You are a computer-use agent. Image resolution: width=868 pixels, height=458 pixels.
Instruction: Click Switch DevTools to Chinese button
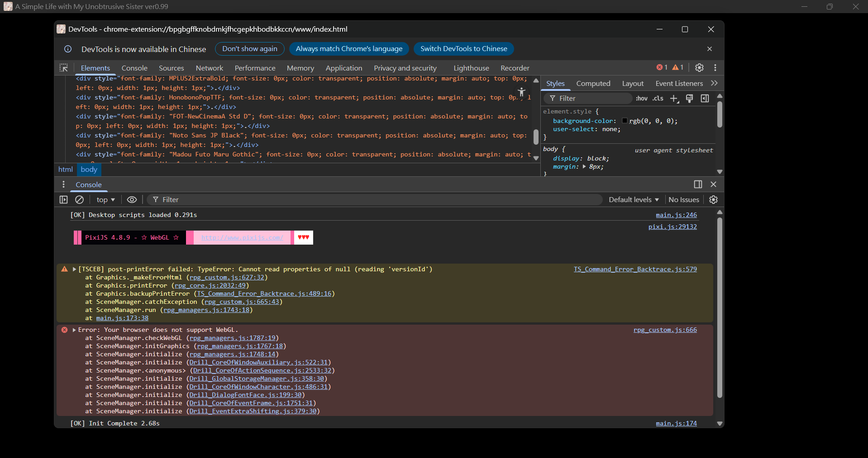tap(463, 49)
